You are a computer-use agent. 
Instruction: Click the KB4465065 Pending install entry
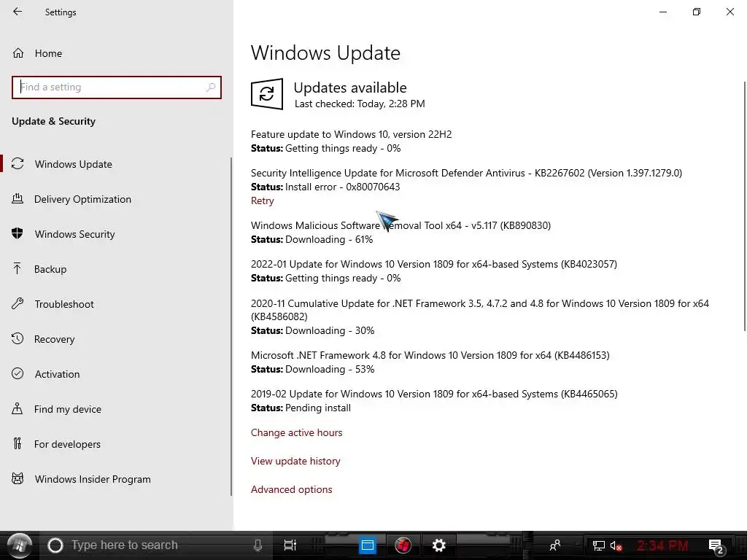(x=434, y=394)
